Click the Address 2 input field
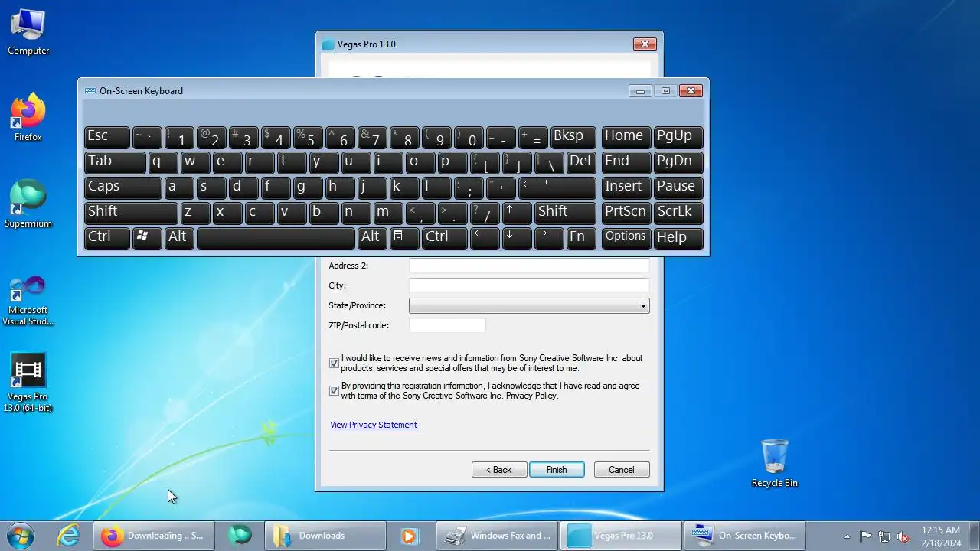This screenshot has height=551, width=980. pyautogui.click(x=529, y=266)
